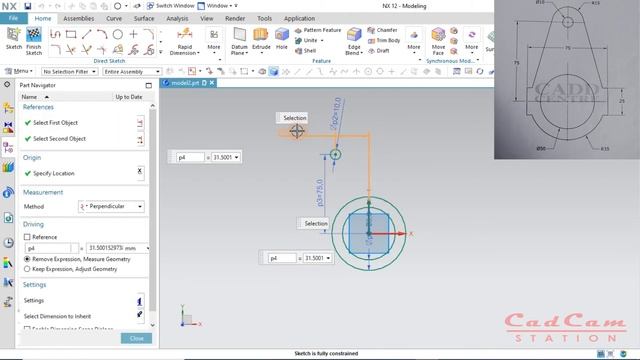Click the Edge Blend icon

click(354, 35)
